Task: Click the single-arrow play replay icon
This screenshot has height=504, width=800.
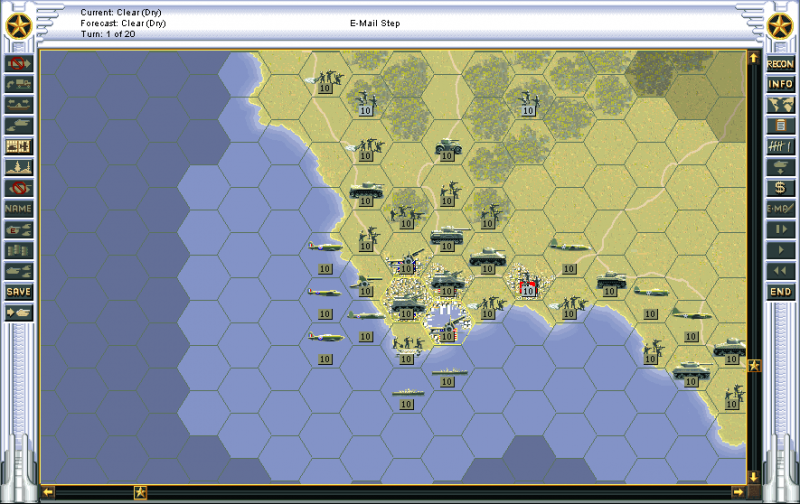Action: click(780, 250)
